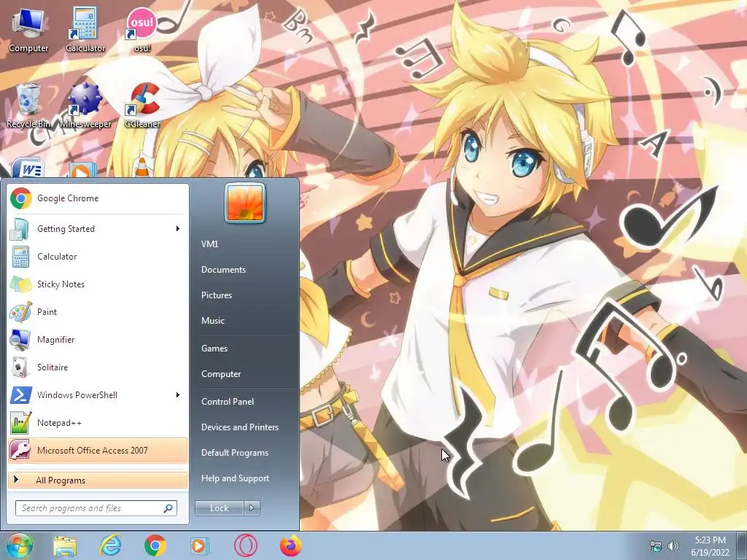This screenshot has width=747, height=560.
Task: Open Google Chrome from taskbar
Action: tap(155, 545)
